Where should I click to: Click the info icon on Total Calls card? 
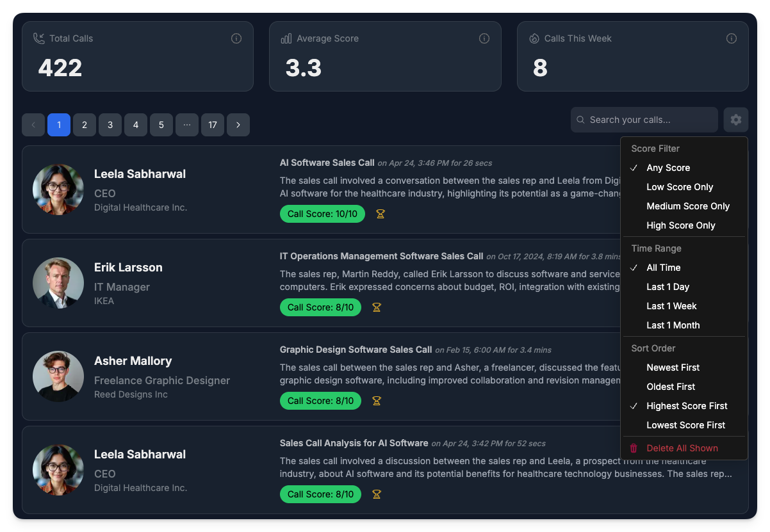tap(236, 38)
